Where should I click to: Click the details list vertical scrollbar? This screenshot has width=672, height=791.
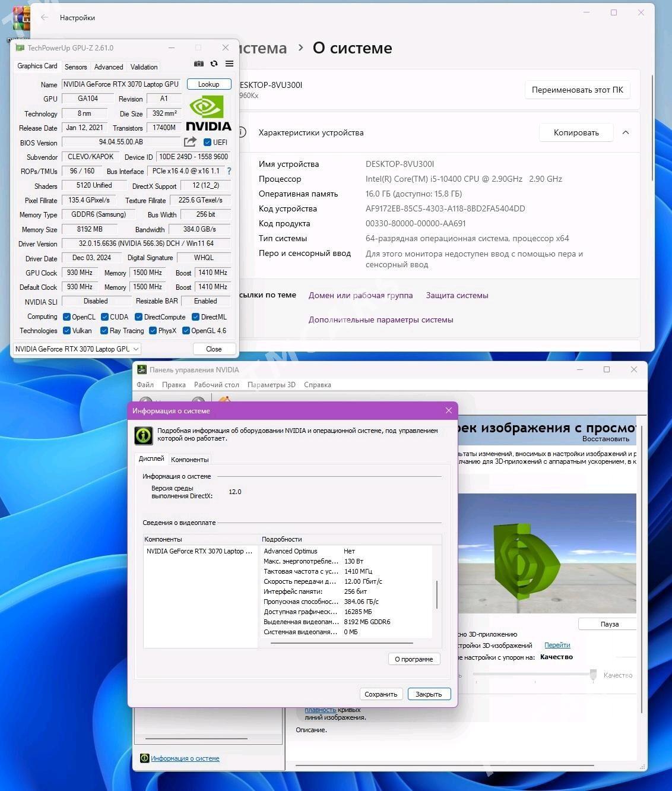(x=437, y=594)
